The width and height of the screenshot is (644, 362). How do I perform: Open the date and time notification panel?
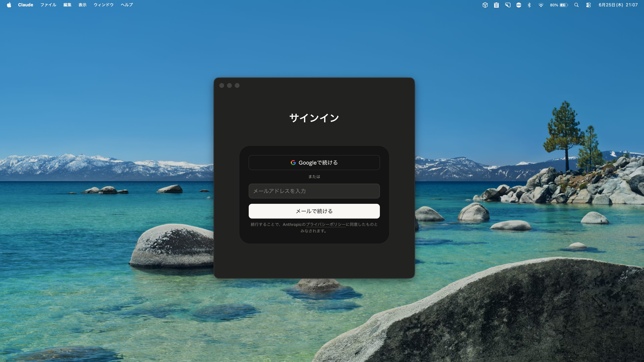(618, 5)
